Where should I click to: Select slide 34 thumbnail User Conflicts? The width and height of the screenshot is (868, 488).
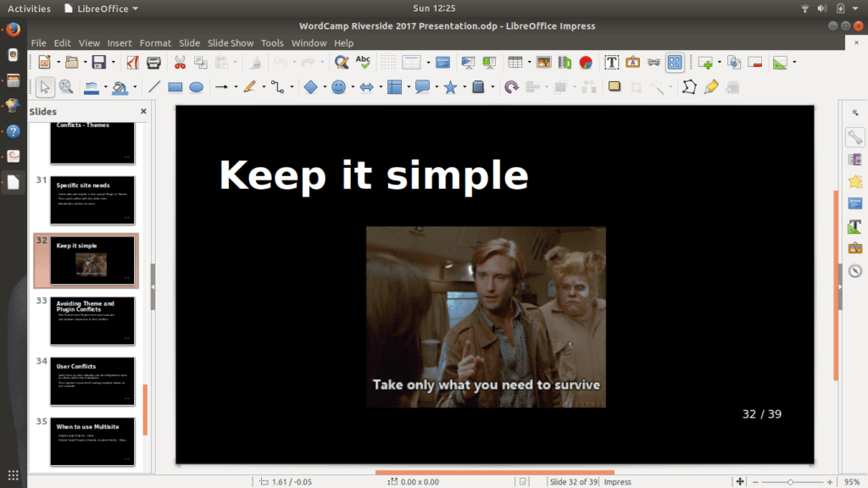[92, 381]
